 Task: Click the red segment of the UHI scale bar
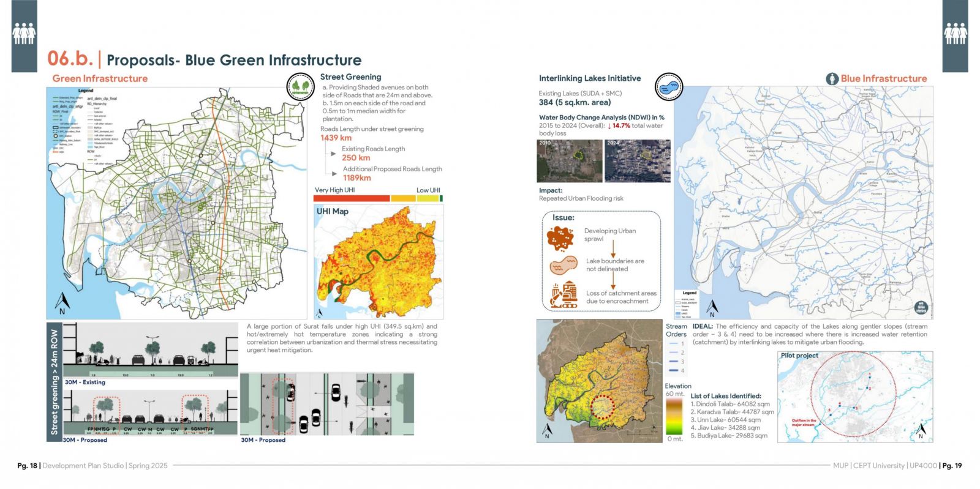[352, 198]
